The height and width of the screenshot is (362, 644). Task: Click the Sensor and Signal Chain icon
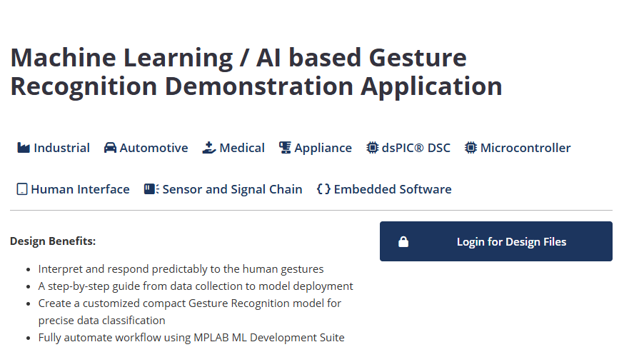tap(151, 189)
